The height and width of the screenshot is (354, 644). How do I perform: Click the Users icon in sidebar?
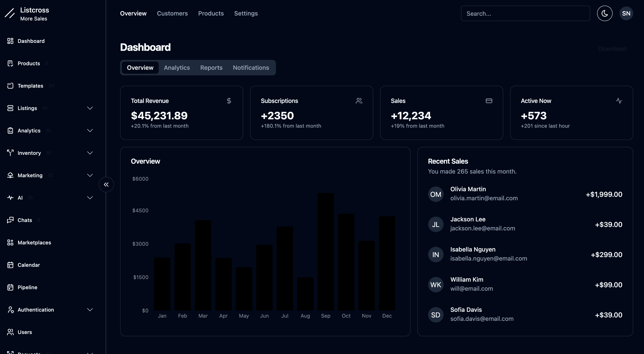click(x=10, y=332)
